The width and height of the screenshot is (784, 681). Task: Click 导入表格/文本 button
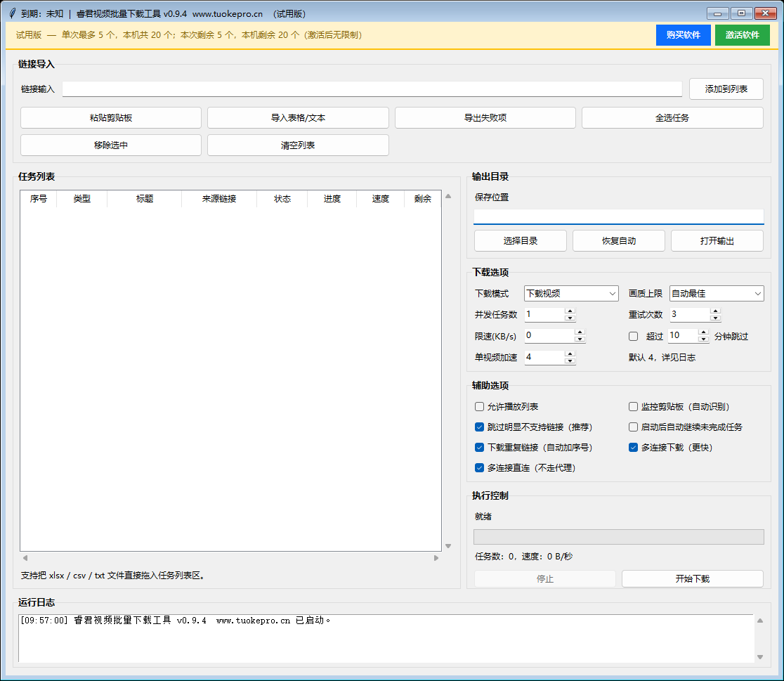(298, 117)
